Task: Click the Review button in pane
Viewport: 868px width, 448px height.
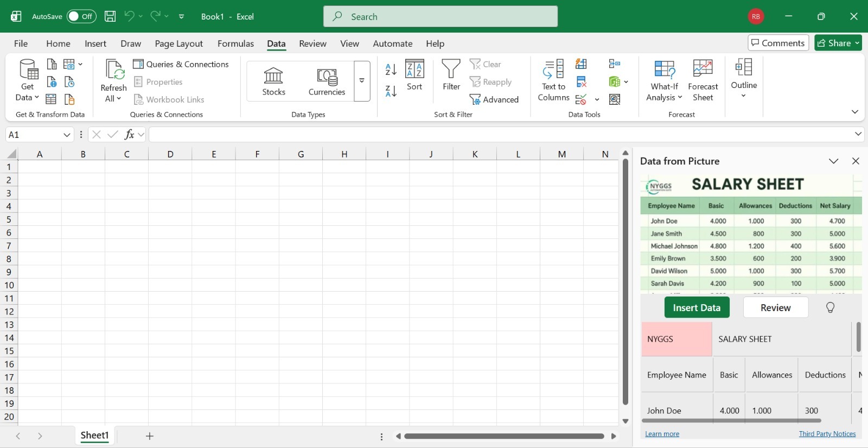Action: 776,307
